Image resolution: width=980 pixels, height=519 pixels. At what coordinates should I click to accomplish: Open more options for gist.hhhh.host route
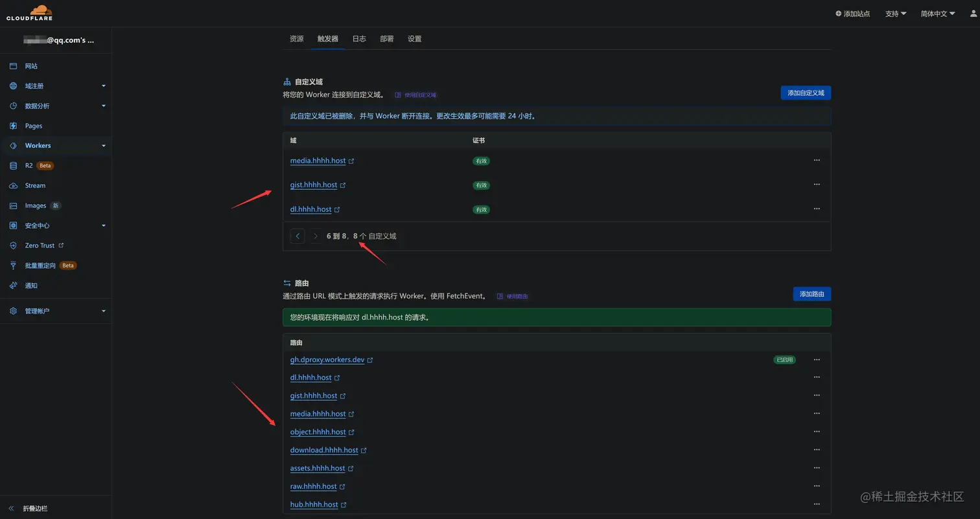[817, 395]
